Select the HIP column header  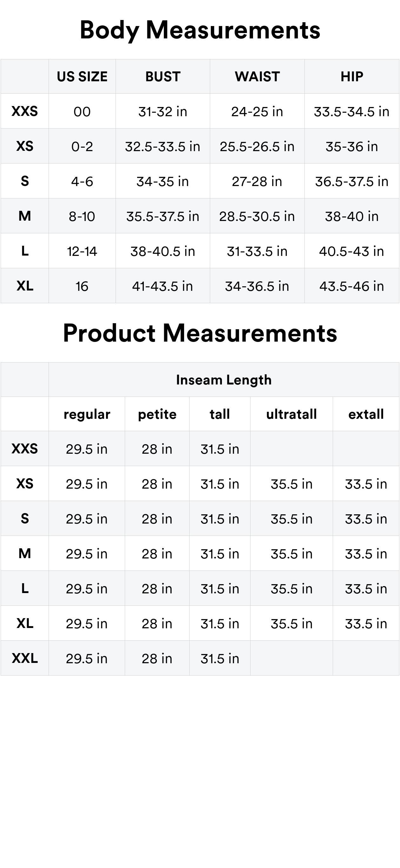352,77
